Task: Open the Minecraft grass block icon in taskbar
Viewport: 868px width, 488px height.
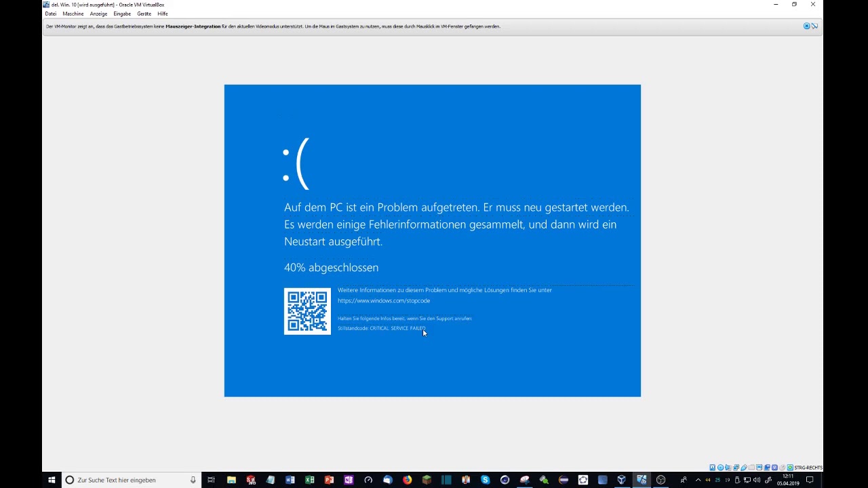Action: 427,480
